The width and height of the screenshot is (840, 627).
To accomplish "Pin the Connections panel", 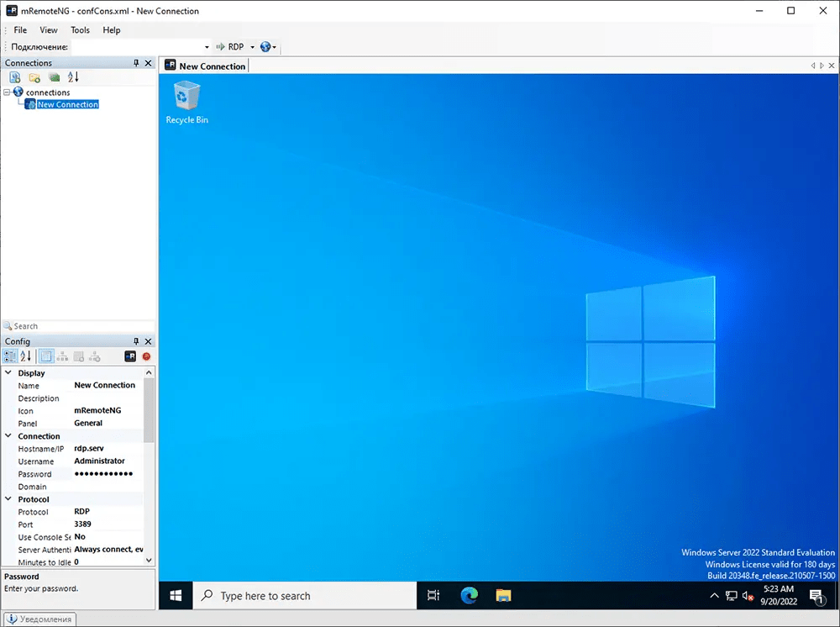I will 136,63.
